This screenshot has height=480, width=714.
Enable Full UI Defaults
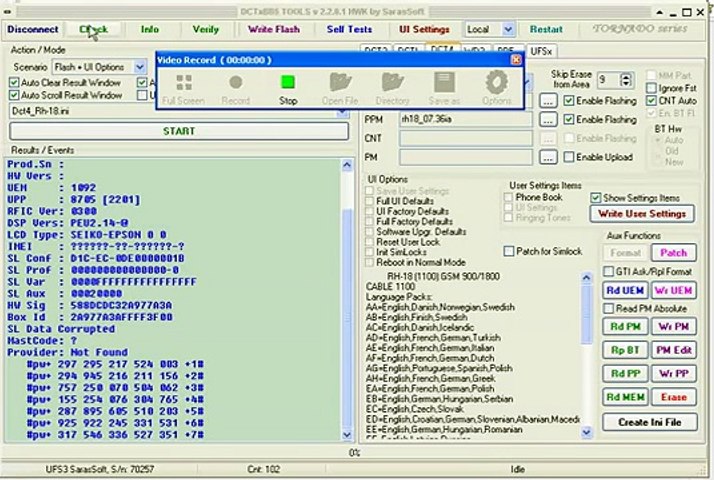[370, 201]
